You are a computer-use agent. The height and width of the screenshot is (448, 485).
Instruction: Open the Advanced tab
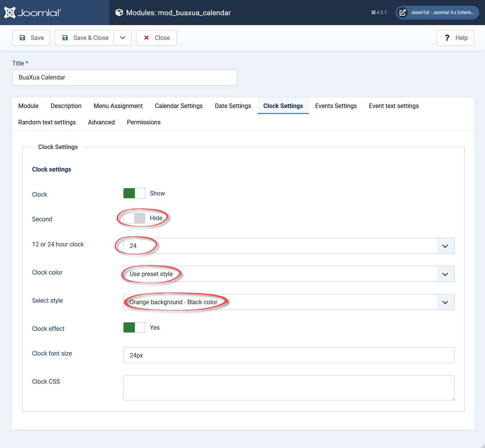[101, 122]
